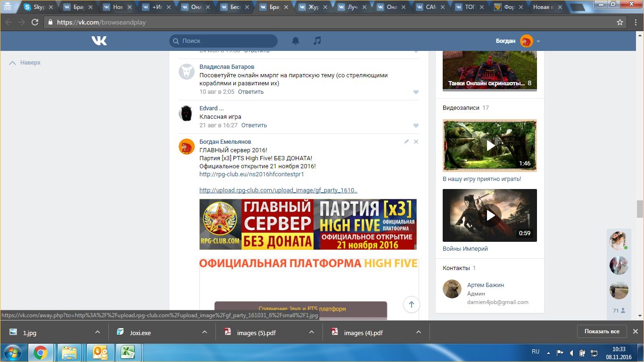This screenshot has width=644, height=362.
Task: Click Edvard's dark avatar
Action: [x=187, y=113]
